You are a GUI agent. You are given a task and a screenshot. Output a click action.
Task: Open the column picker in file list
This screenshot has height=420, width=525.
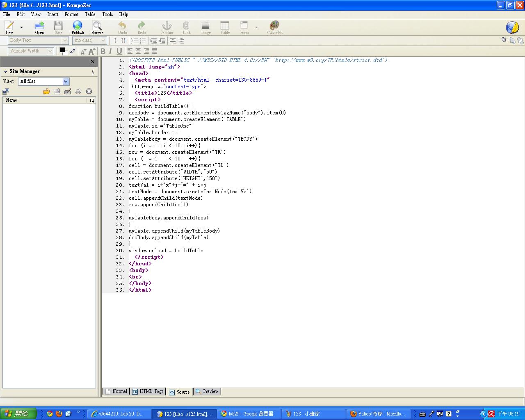[x=92, y=100]
